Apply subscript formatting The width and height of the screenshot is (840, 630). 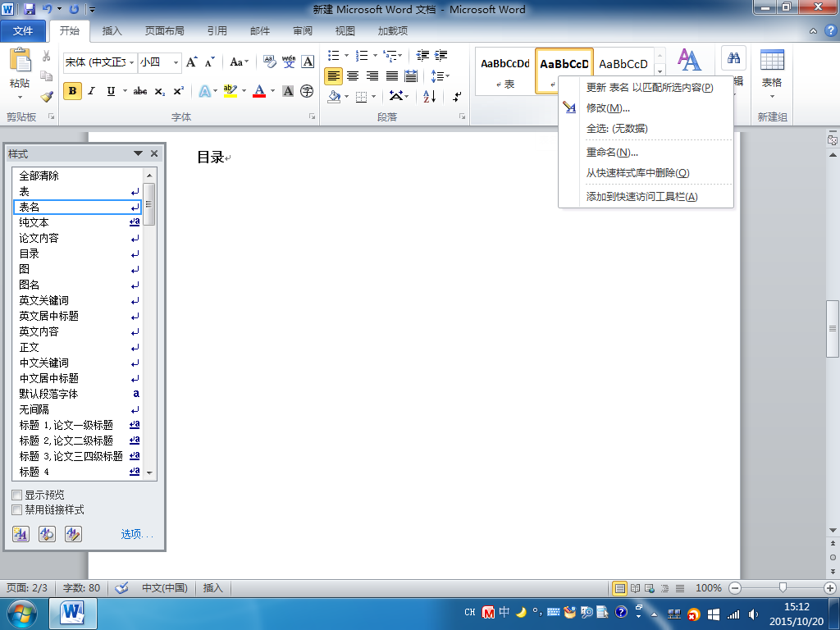pos(160,92)
